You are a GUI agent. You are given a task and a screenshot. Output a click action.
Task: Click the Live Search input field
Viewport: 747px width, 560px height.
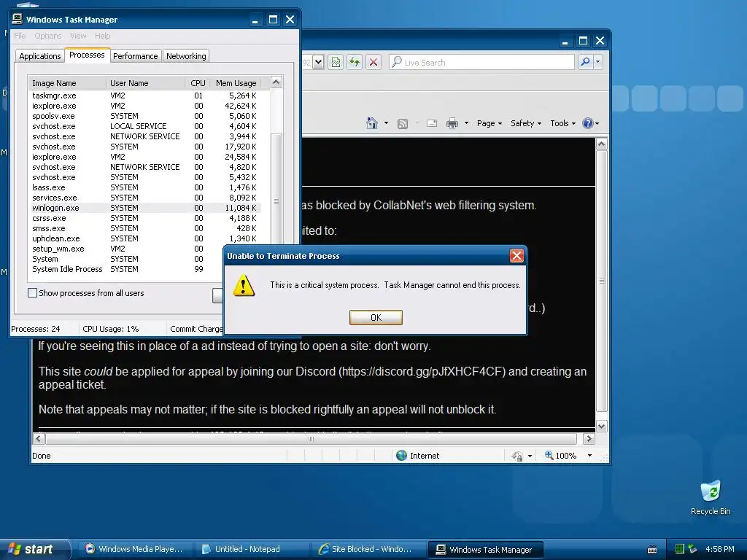481,63
